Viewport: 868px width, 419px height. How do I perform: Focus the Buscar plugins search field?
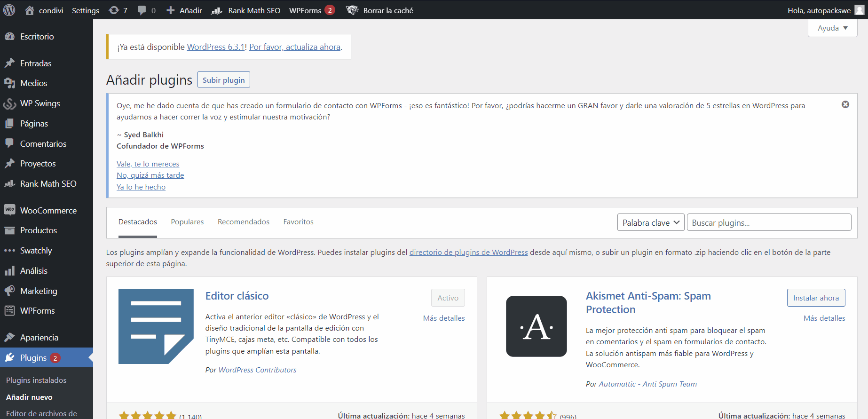(x=769, y=222)
